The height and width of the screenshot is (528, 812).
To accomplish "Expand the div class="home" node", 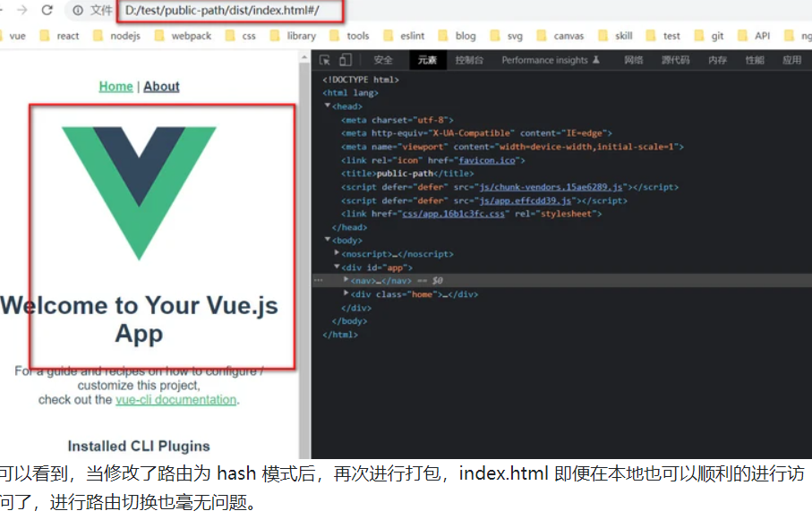I will point(346,293).
